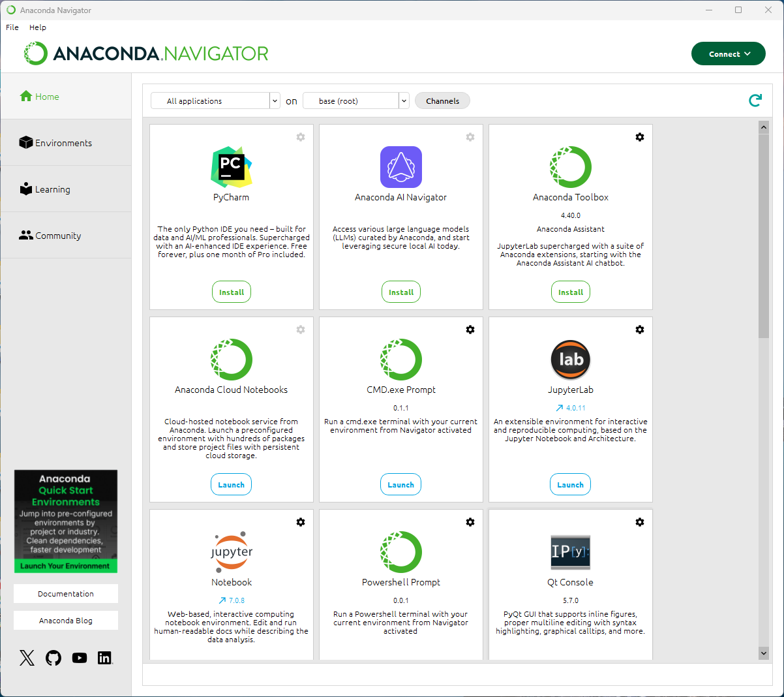Viewport: 784px width, 697px height.
Task: Open YouTube icon link in sidebar
Action: click(x=80, y=658)
